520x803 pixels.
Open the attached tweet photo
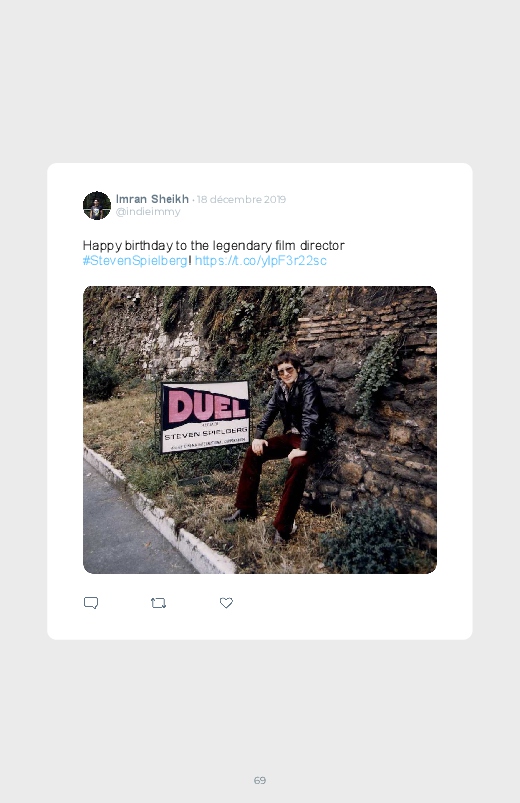pos(260,430)
